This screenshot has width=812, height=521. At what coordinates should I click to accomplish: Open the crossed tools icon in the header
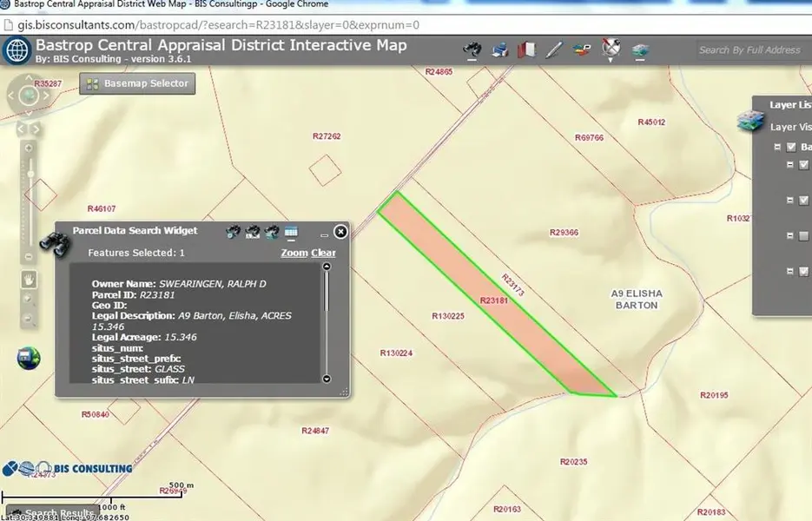click(611, 48)
